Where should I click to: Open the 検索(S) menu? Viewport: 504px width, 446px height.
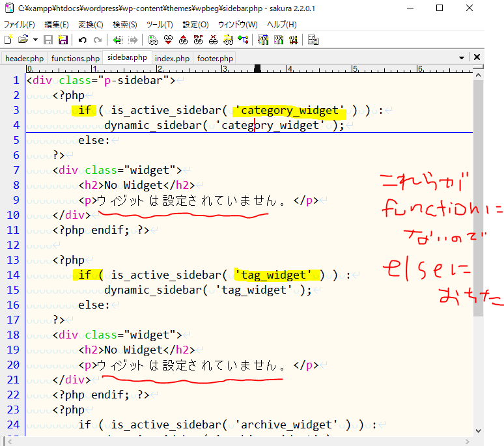[125, 25]
